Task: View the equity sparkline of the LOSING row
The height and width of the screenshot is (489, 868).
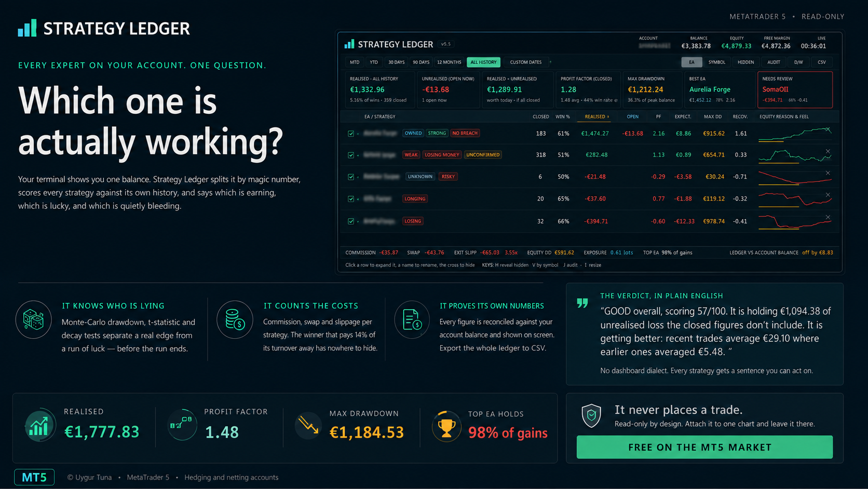Action: pos(794,221)
